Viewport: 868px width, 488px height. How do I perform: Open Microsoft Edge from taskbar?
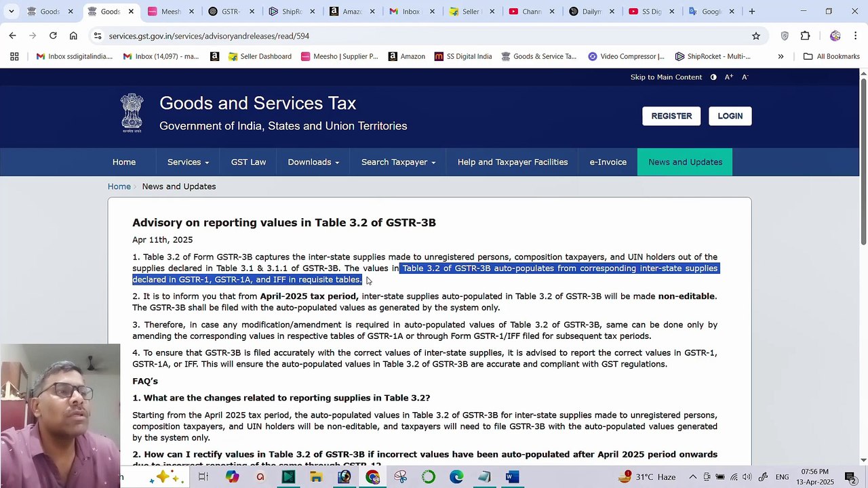(456, 477)
